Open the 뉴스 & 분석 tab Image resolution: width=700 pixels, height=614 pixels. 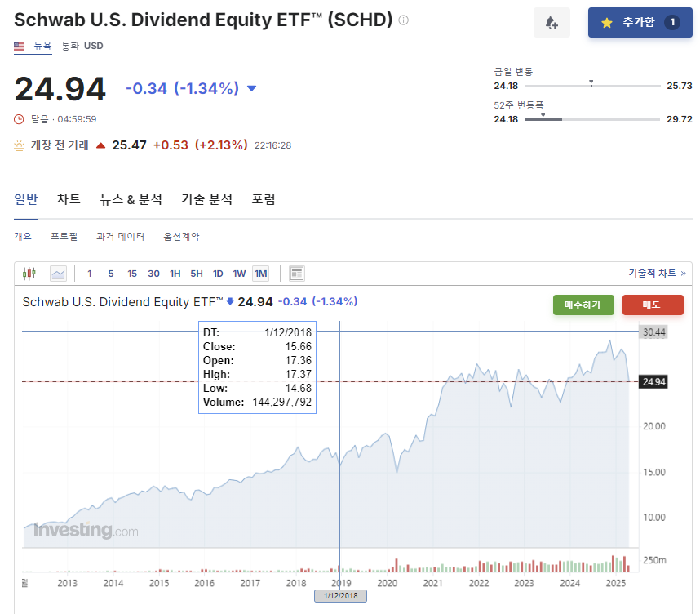point(131,199)
